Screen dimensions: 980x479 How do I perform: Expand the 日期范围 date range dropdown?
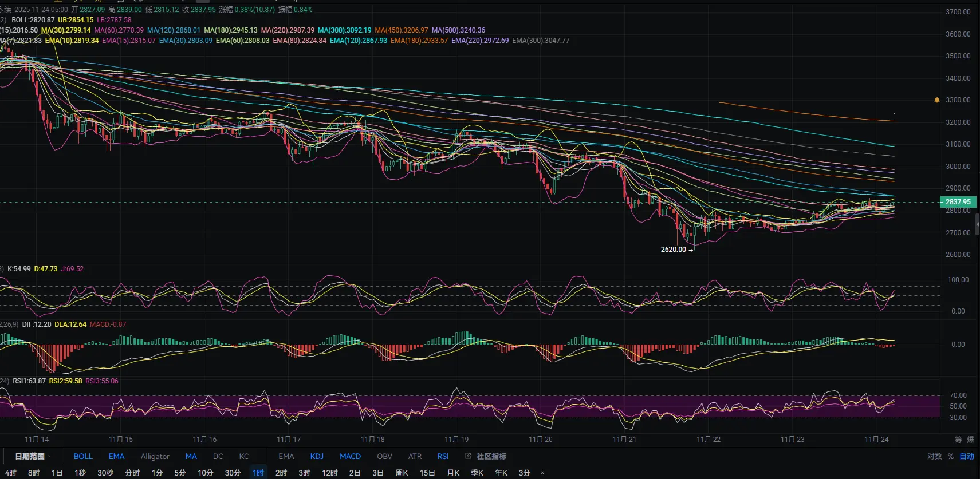click(33, 456)
